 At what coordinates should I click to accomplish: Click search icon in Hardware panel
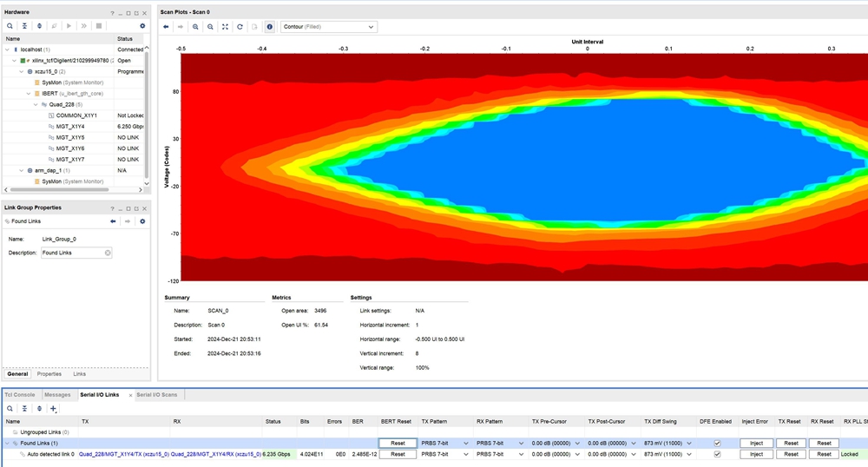point(10,26)
